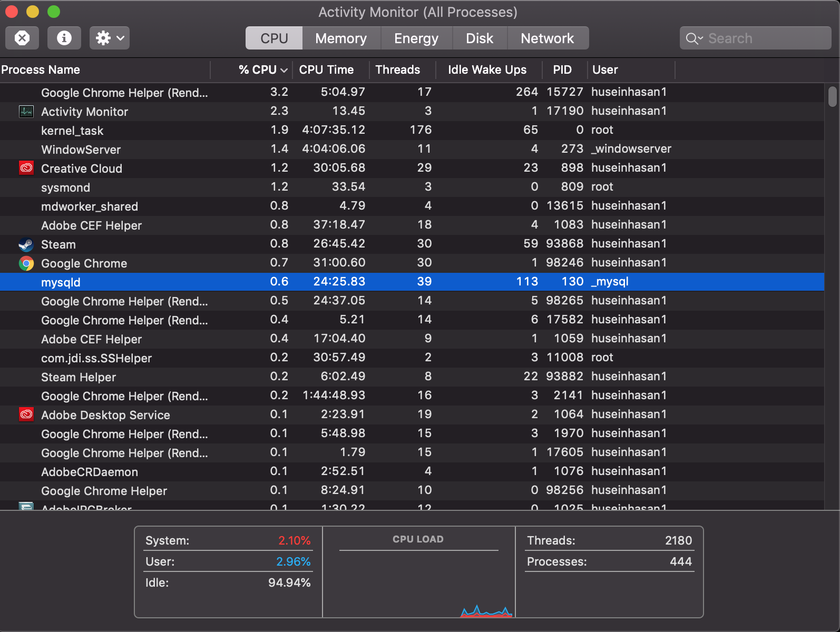Select Chrome Helper row with PID 17582

[x=412, y=320]
